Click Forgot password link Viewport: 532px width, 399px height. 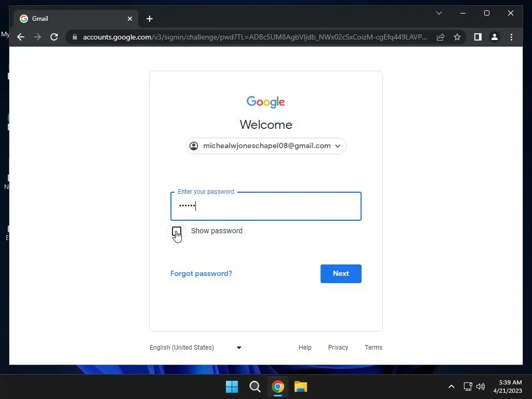[201, 273]
